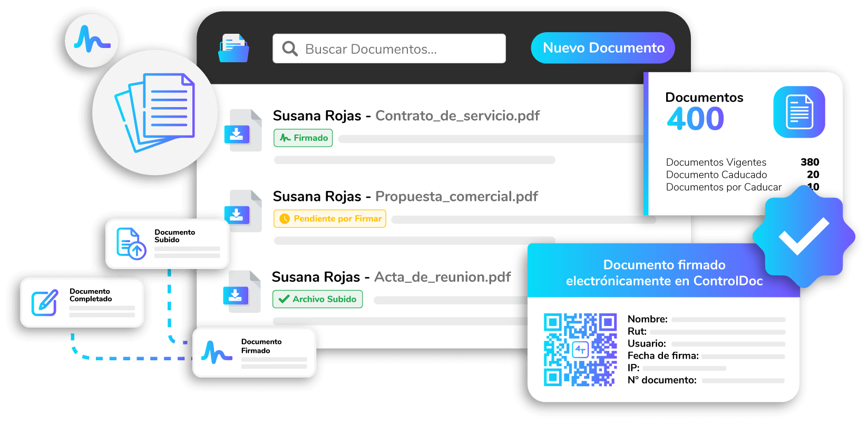Download the Acta_de_reunion.pdf file icon
868x422 pixels.
click(242, 292)
